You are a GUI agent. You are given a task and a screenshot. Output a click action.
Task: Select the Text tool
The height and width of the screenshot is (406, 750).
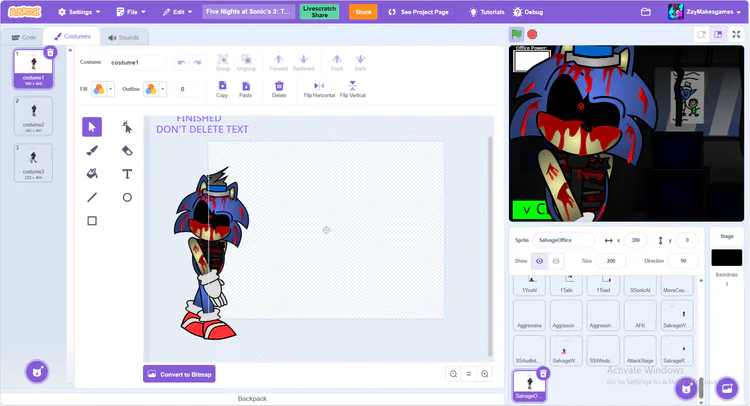click(127, 174)
